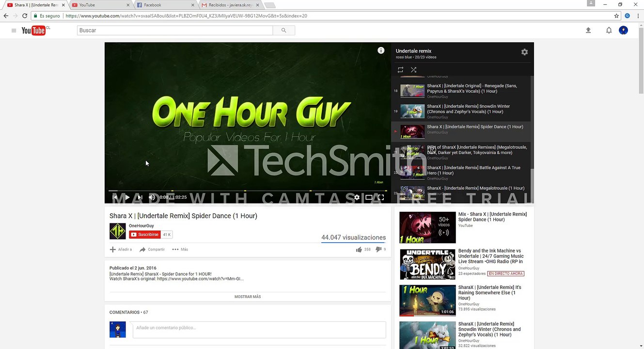644x349 pixels.
Task: Close the YouTube browser tab
Action: (x=128, y=5)
